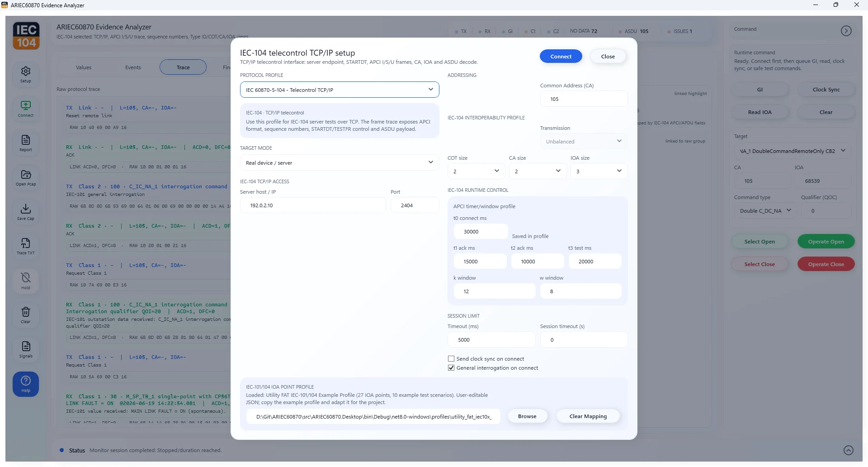Click the Read IOA button
The width and height of the screenshot is (868, 467).
[x=760, y=112]
